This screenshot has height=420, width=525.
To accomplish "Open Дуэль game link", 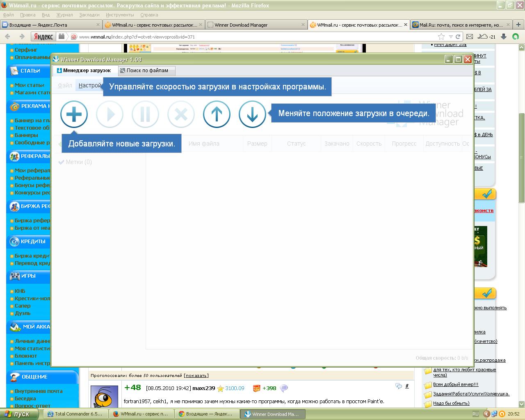I will (x=23, y=313).
